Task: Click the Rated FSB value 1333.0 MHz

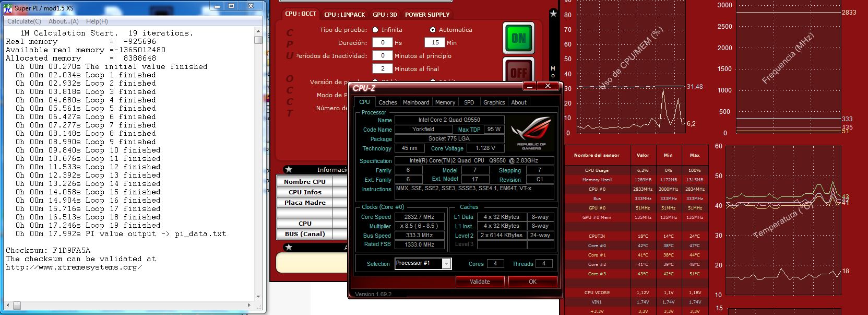Action: click(419, 244)
